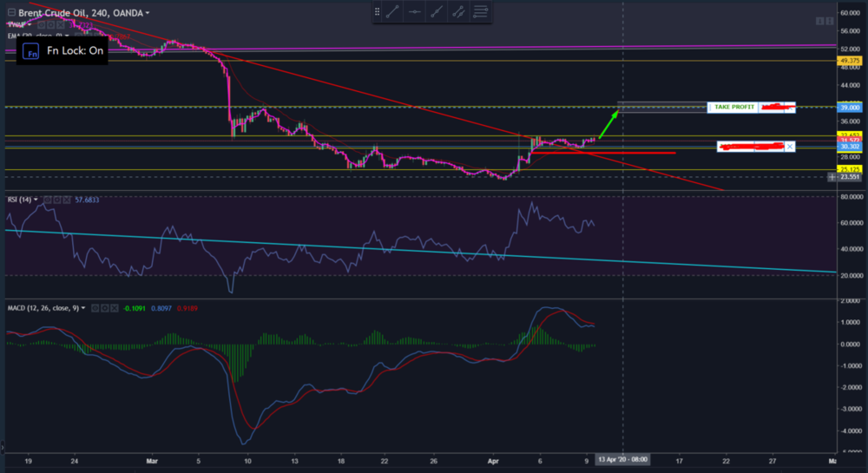Open the drawing toolbar's stacked lines settings icon

tap(480, 11)
